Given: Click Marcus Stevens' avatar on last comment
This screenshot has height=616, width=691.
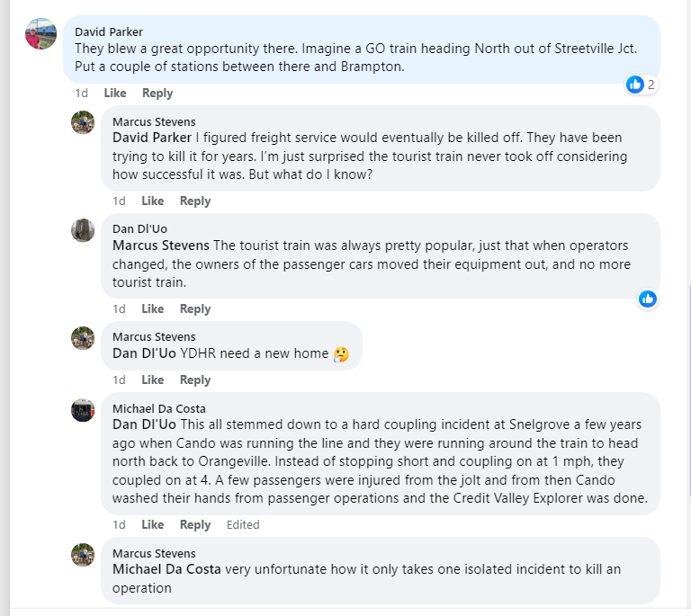Looking at the screenshot, I should tap(83, 554).
